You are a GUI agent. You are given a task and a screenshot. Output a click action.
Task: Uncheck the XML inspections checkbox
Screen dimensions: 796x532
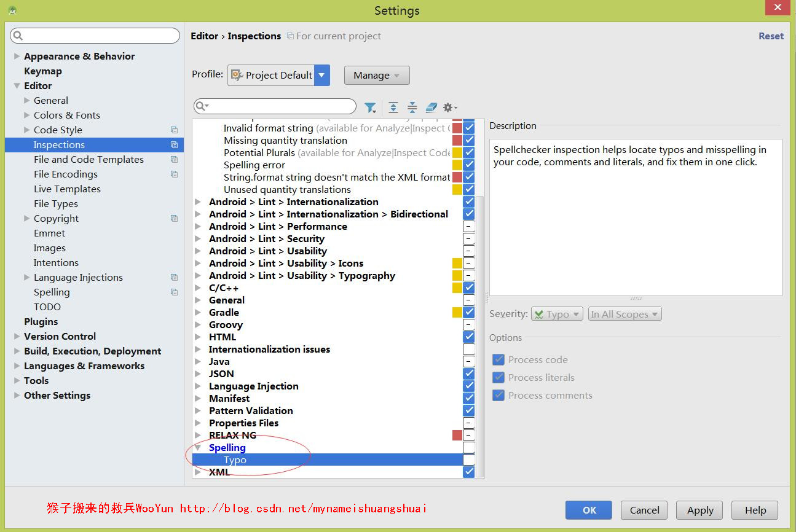point(469,472)
